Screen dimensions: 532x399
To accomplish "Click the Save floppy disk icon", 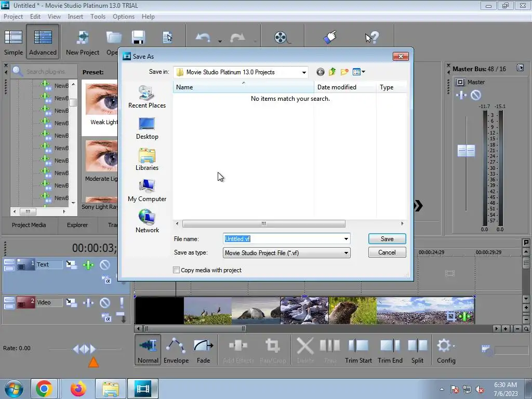I will (138, 37).
